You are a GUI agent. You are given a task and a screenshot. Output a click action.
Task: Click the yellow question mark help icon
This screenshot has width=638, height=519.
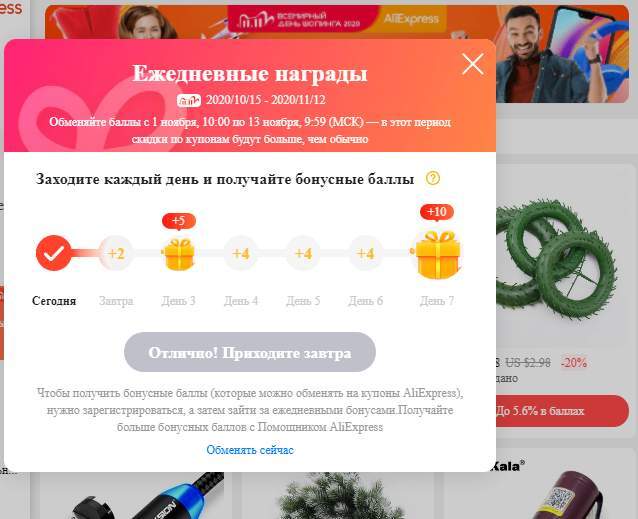click(433, 178)
